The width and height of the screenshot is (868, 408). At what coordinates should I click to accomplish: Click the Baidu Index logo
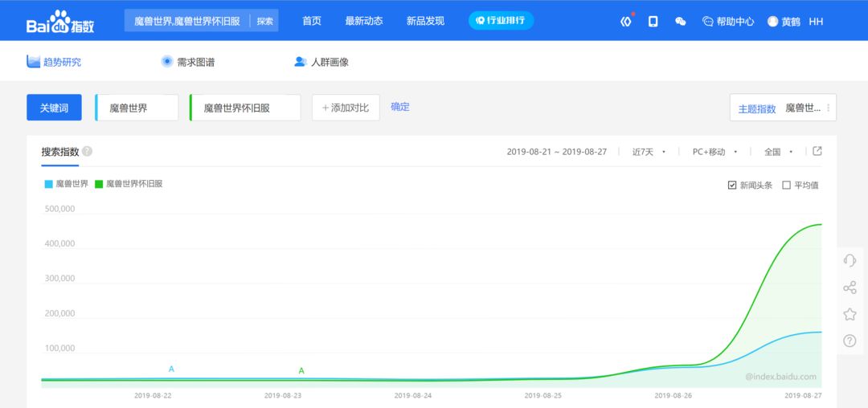pos(60,22)
